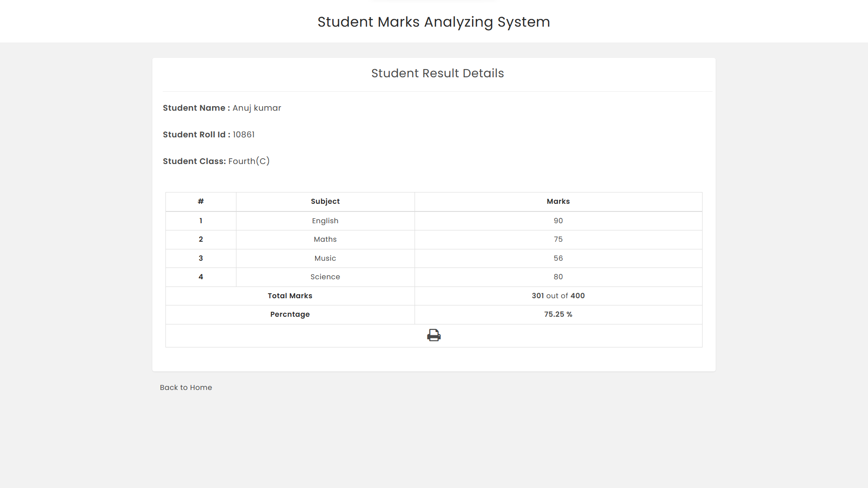Click the English marks value 90
This screenshot has width=868, height=488.
[558, 221]
